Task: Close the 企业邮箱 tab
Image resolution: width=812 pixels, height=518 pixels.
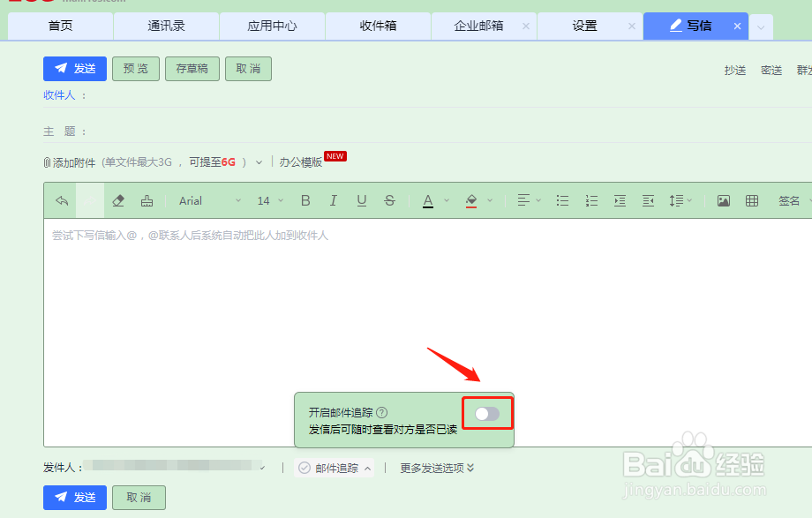Action: click(x=526, y=26)
